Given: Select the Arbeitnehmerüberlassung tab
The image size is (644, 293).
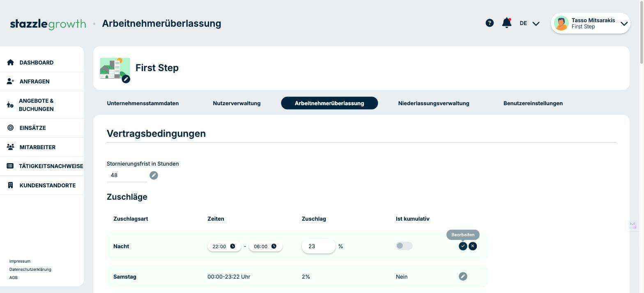Looking at the screenshot, I should (329, 103).
